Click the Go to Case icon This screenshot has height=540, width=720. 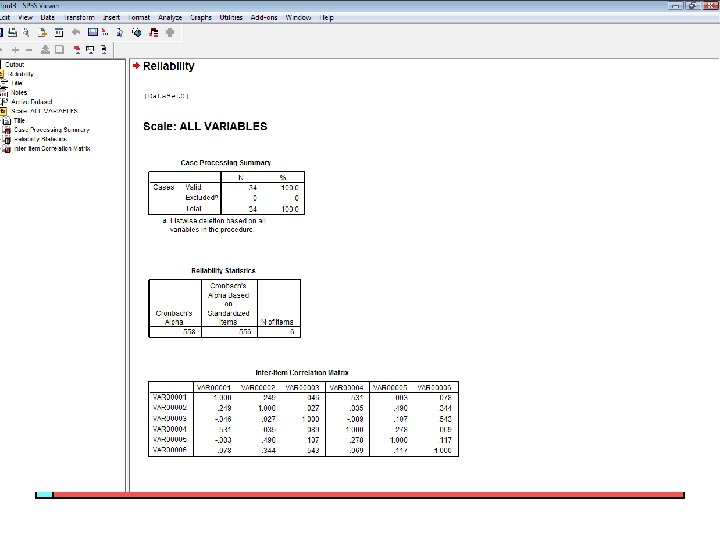pos(106,32)
